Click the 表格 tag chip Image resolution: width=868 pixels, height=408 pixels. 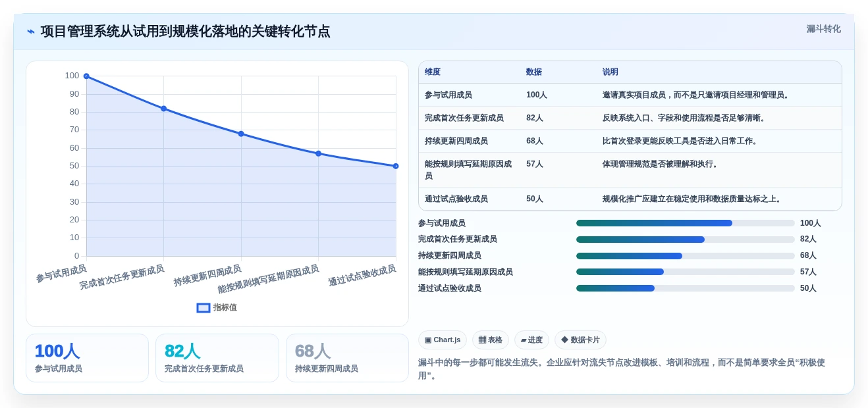click(x=491, y=340)
